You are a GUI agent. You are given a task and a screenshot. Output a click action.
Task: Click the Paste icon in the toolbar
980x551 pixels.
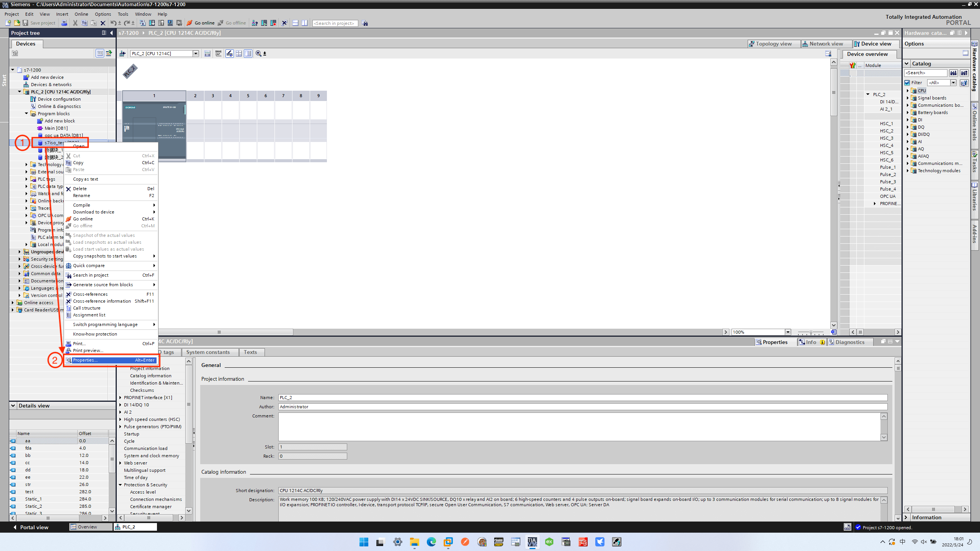point(93,23)
